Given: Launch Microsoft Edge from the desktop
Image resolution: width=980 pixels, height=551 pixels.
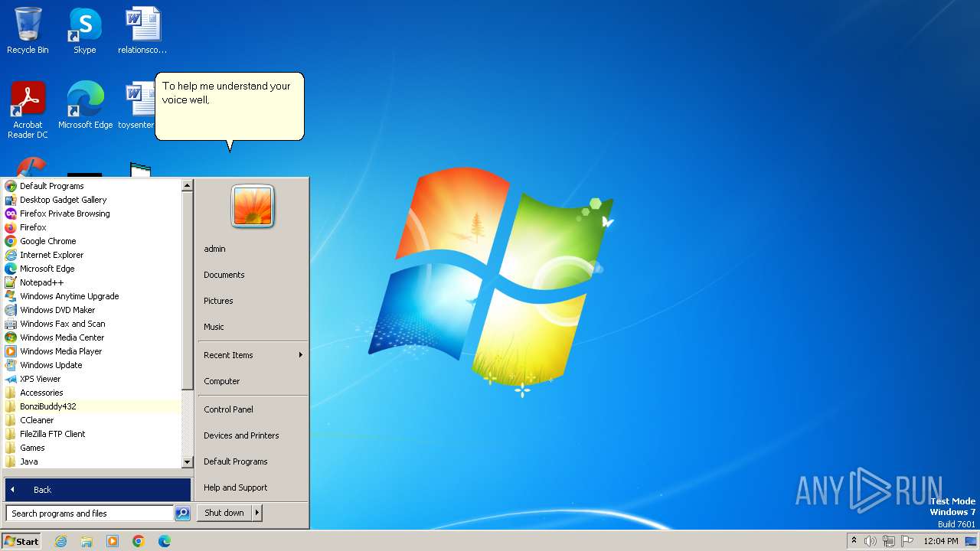Looking at the screenshot, I should pos(85,105).
